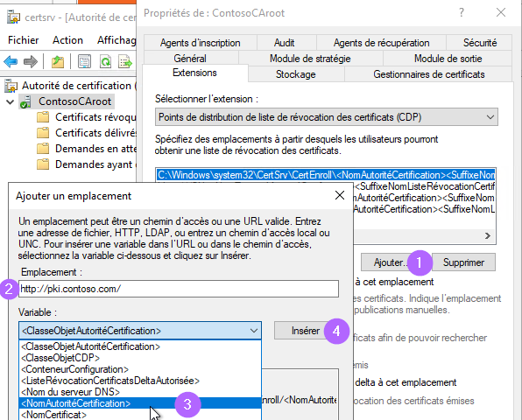Click the certsrv window title icon
The image size is (522, 420).
[13, 17]
